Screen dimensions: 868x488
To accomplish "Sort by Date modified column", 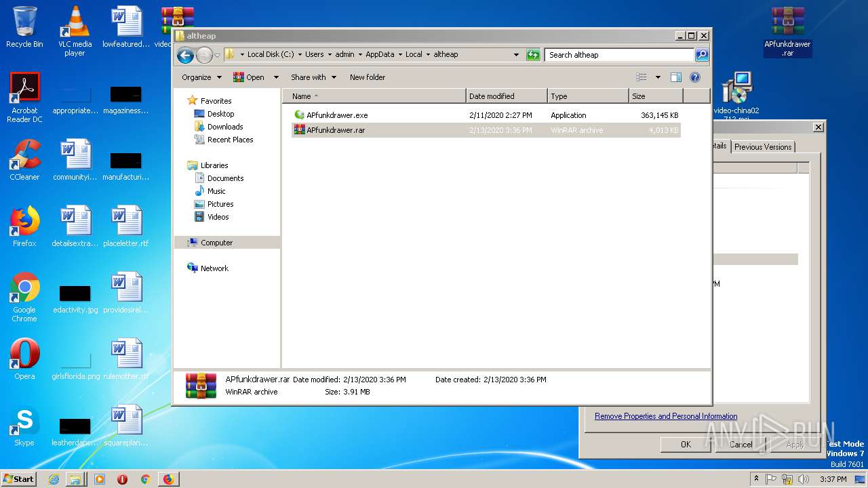I will pyautogui.click(x=507, y=96).
